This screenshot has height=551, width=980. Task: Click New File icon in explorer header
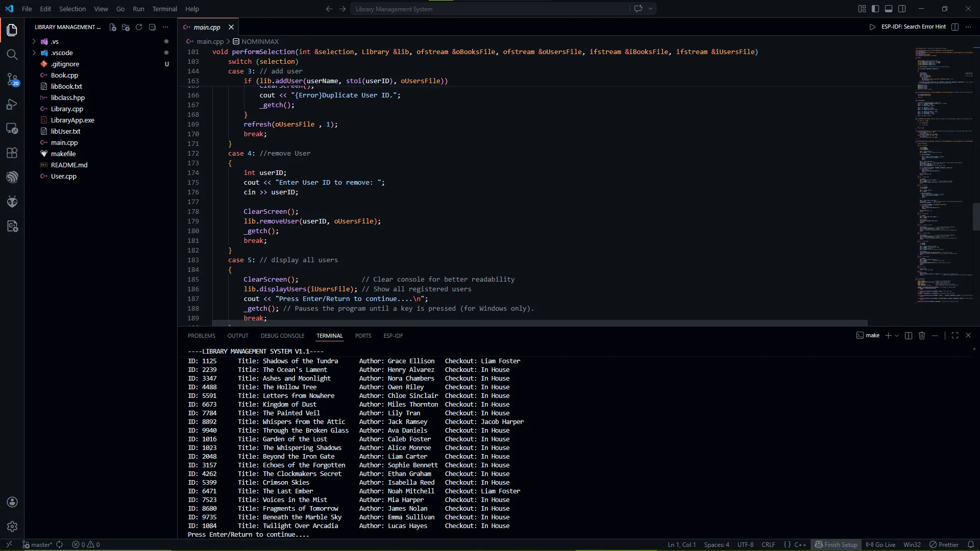113,27
